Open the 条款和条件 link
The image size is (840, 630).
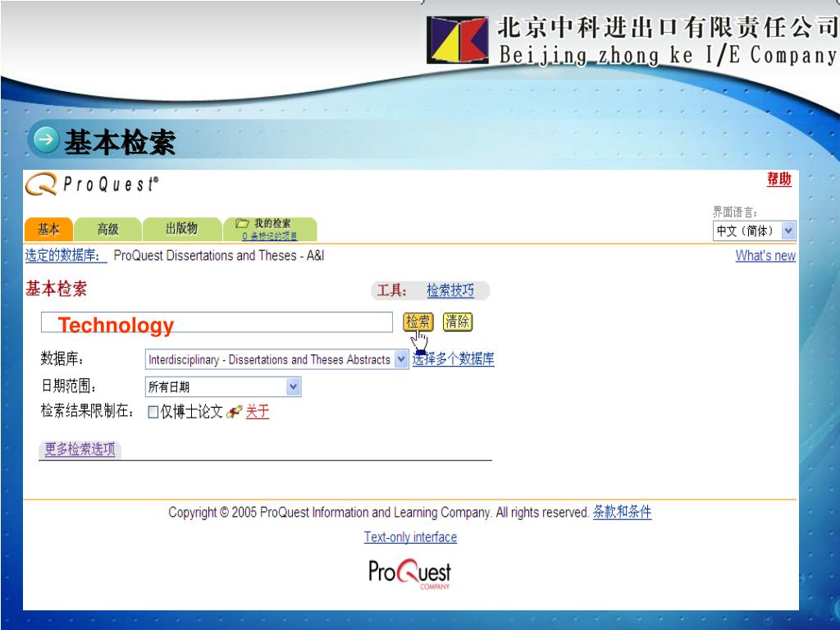(x=622, y=512)
